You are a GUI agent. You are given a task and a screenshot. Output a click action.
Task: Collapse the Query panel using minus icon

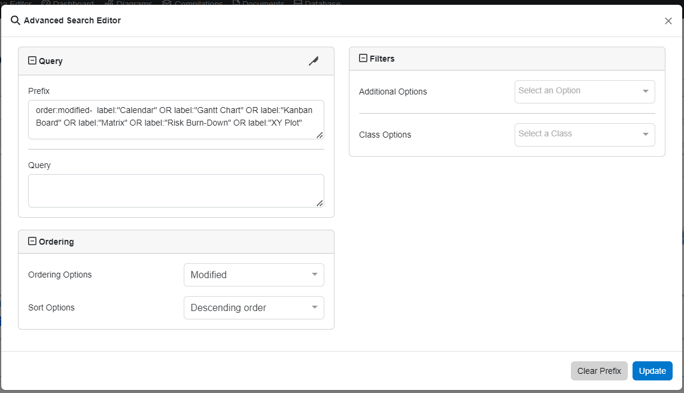(32, 61)
